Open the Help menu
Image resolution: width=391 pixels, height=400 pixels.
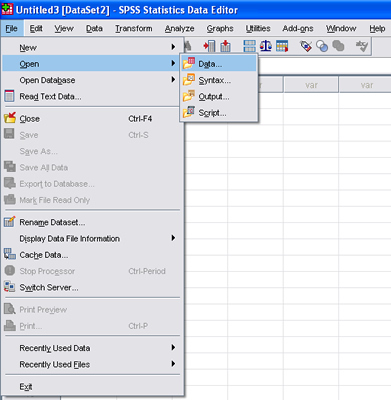[x=377, y=29]
